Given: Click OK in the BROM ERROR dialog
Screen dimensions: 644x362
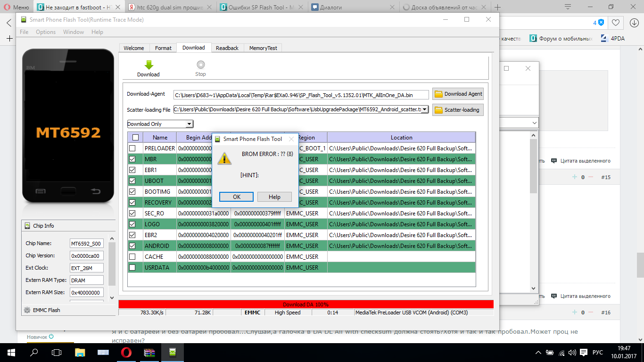Looking at the screenshot, I should click(237, 197).
